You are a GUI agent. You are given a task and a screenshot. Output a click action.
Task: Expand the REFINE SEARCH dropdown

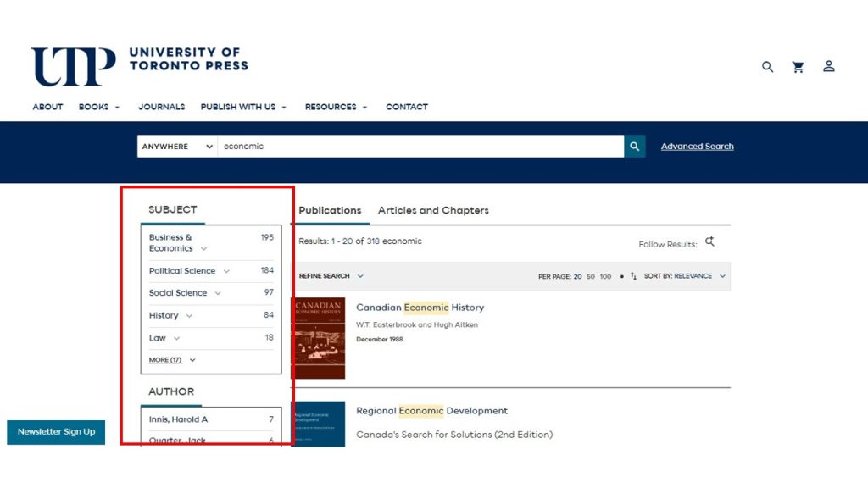(x=331, y=276)
